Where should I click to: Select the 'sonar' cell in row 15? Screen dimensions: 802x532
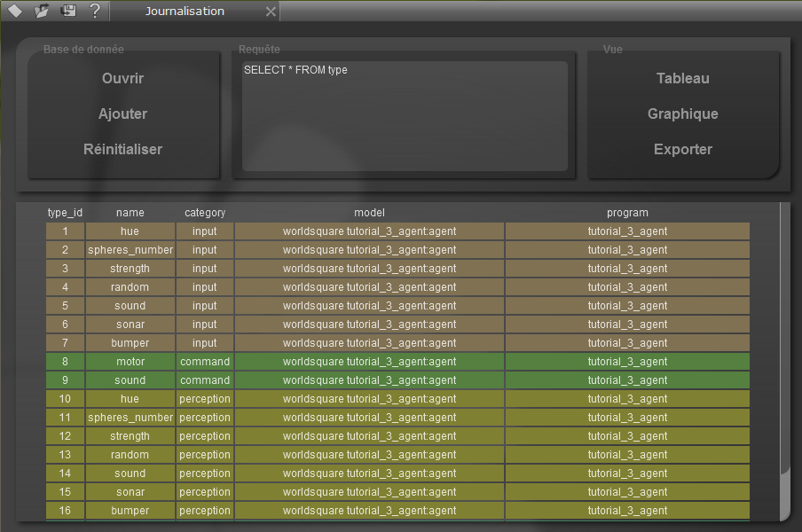tap(130, 492)
